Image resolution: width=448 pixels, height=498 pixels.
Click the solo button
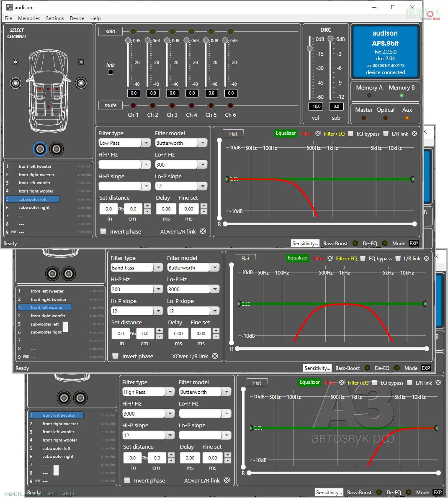click(111, 31)
